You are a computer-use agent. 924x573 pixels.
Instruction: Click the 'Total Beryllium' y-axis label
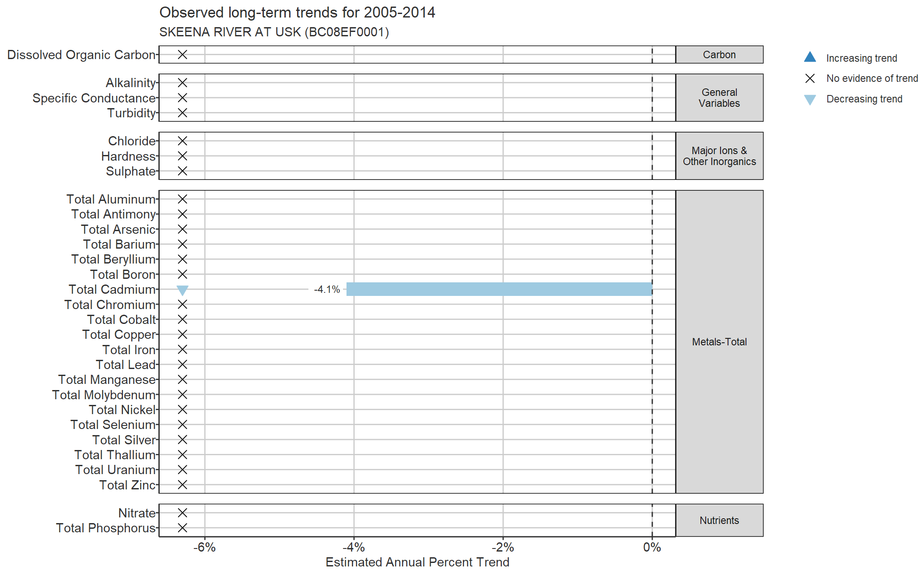click(113, 260)
